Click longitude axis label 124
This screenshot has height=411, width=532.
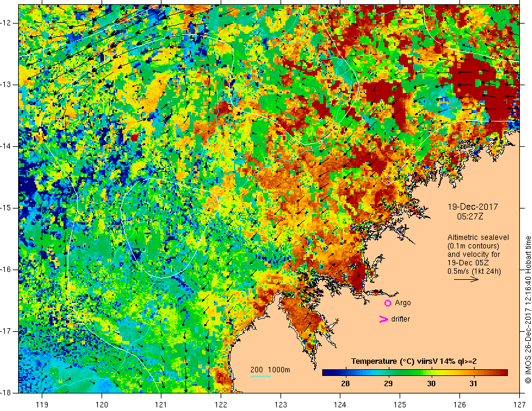click(x=340, y=404)
